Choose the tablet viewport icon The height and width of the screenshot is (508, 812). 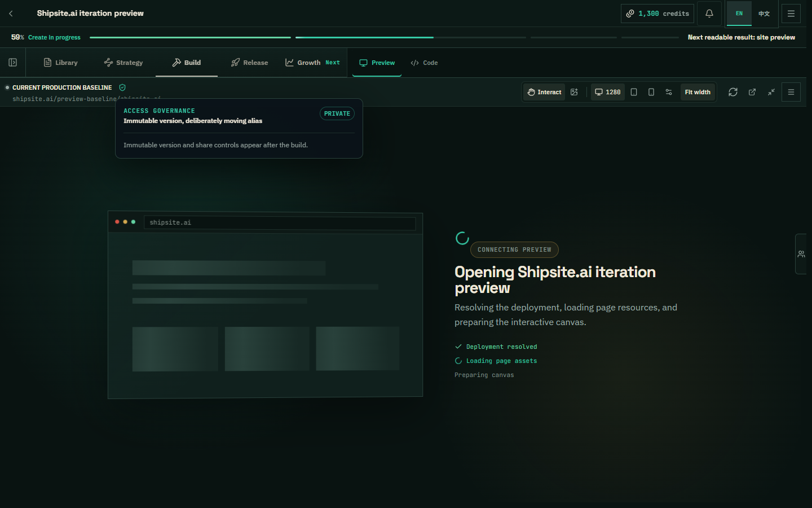tap(634, 92)
